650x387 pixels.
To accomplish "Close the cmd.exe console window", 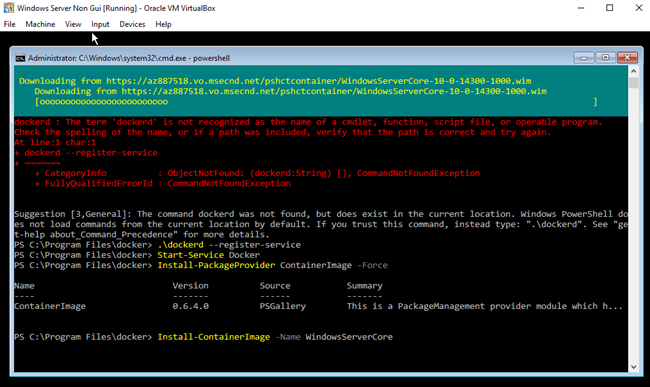I will point(627,57).
